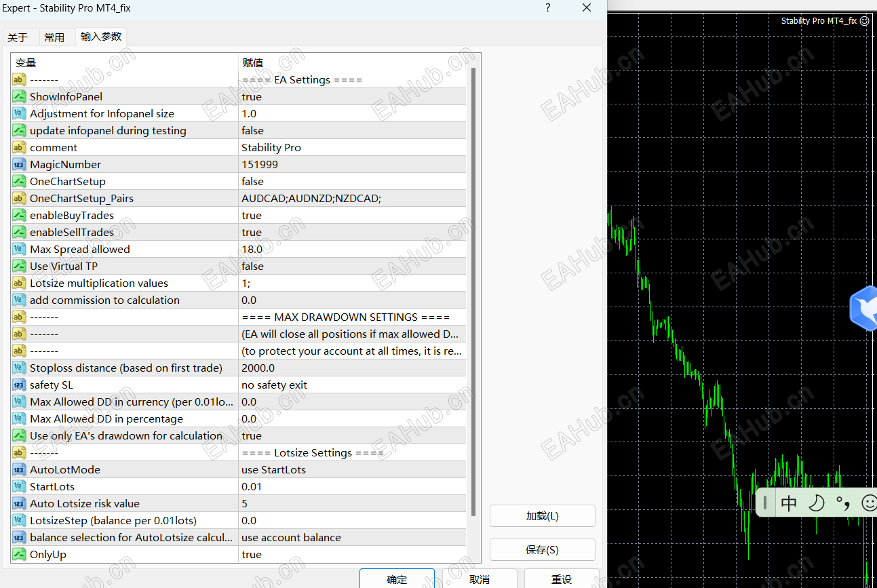The image size is (877, 588).
Task: Click the boolean icon beside enableSellTrades
Action: (x=19, y=232)
